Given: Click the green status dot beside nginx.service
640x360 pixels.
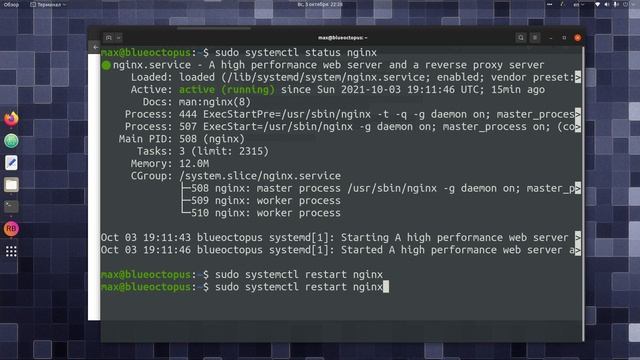Looking at the screenshot, I should pos(106,65).
